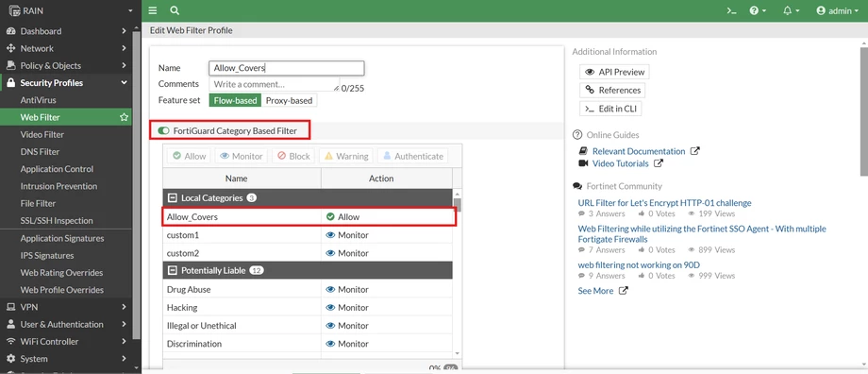Expand the System menu
The height and width of the screenshot is (374, 868).
[66, 359]
